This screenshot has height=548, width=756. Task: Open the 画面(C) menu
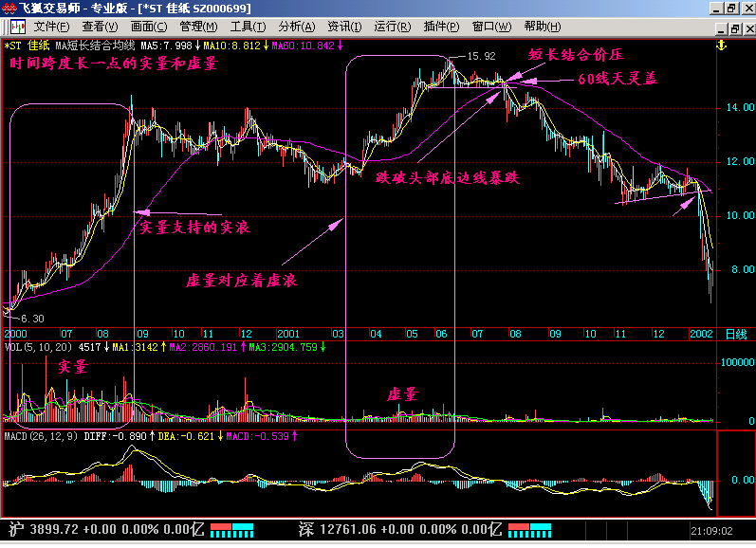point(150,27)
